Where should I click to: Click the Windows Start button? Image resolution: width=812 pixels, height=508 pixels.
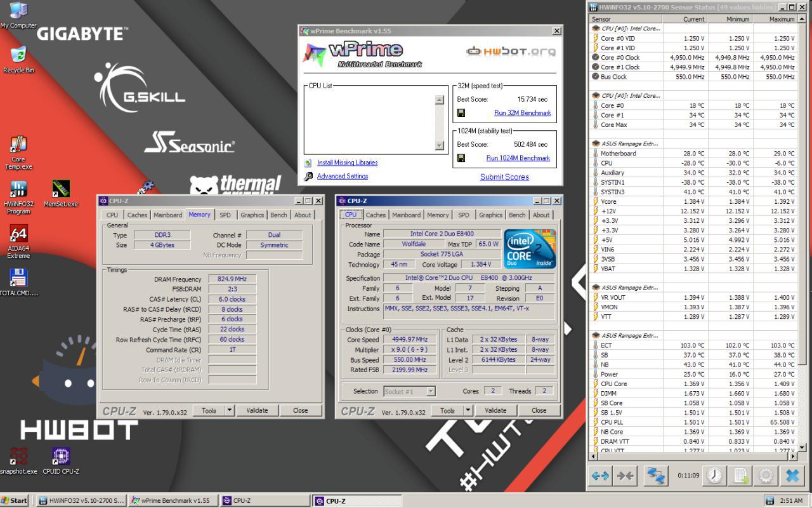15,500
